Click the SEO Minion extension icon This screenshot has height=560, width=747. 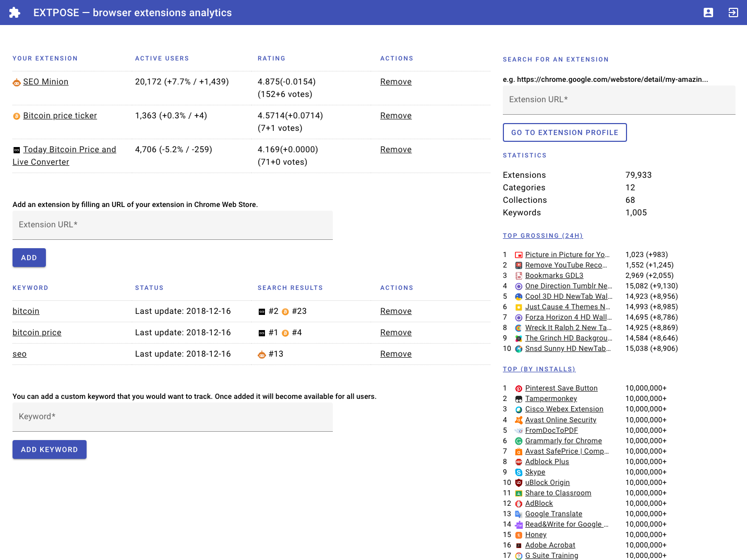click(x=17, y=82)
